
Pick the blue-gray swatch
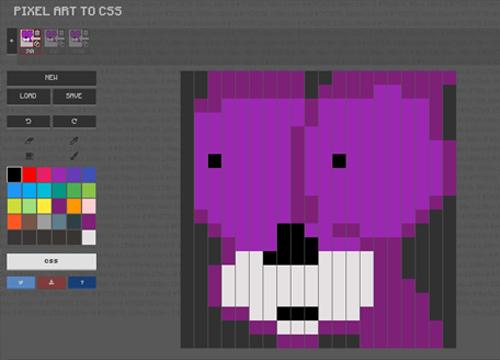59,222
